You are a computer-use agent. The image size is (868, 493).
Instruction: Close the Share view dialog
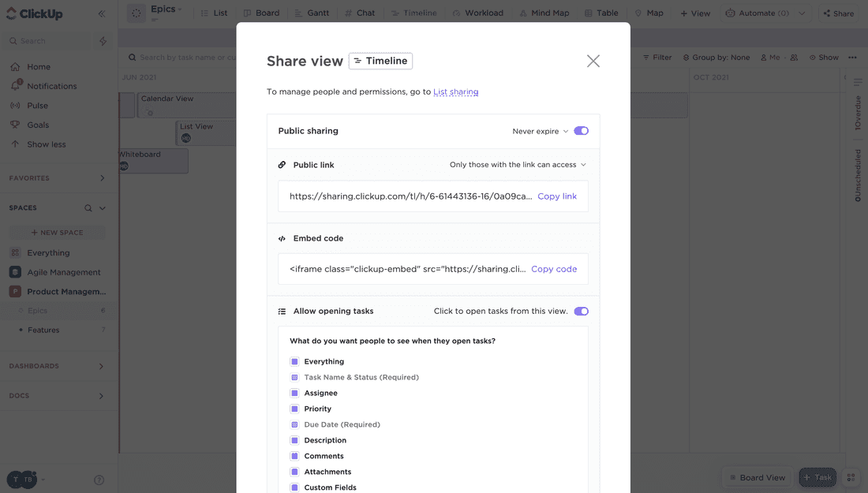point(593,61)
